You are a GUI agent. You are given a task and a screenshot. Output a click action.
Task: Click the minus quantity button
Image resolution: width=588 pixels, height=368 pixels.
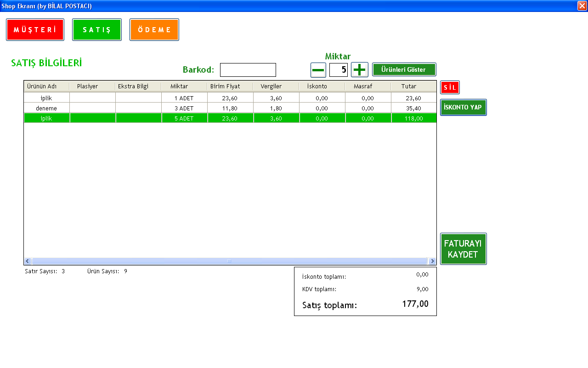click(318, 70)
